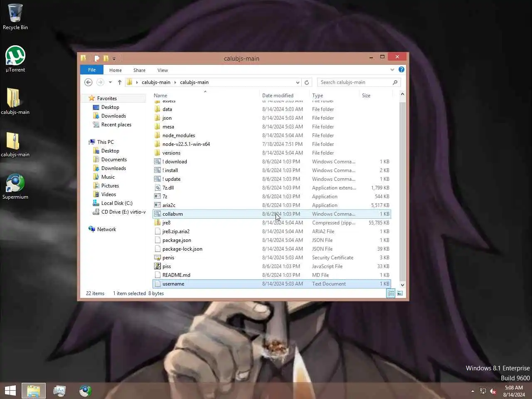Click the Start button on the taskbar
This screenshot has height=399, width=532.
click(10, 391)
